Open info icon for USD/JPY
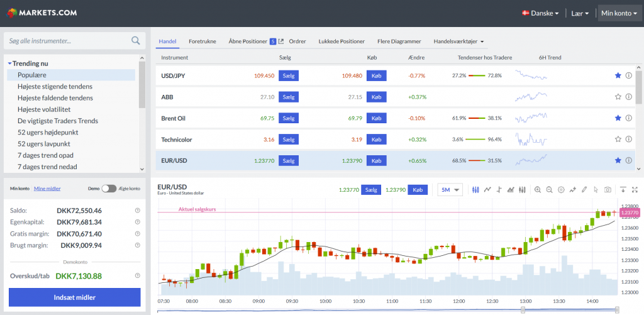Image resolution: width=644 pixels, height=315 pixels. pos(628,75)
